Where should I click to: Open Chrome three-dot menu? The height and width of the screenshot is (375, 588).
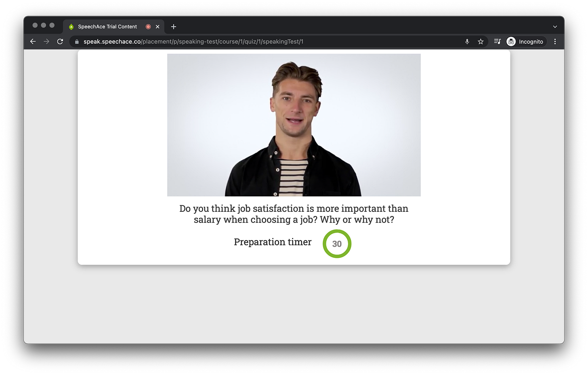click(x=555, y=42)
